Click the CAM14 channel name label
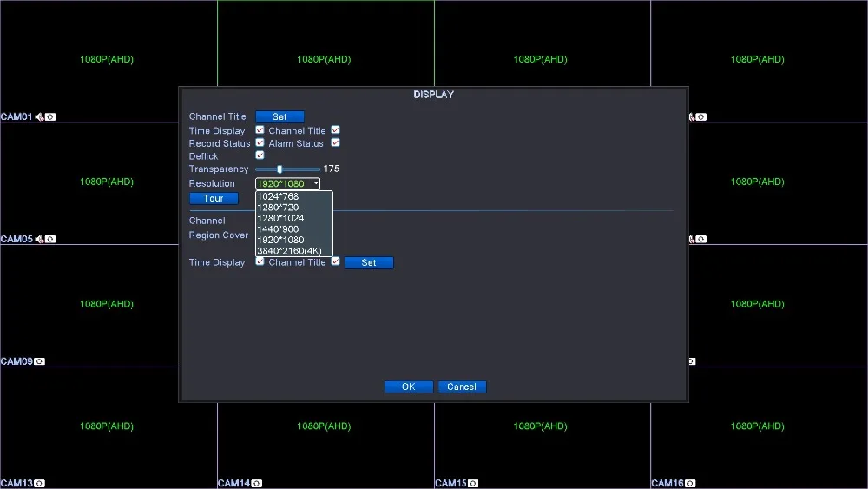Screen dimensions: 868x489 tap(233, 484)
